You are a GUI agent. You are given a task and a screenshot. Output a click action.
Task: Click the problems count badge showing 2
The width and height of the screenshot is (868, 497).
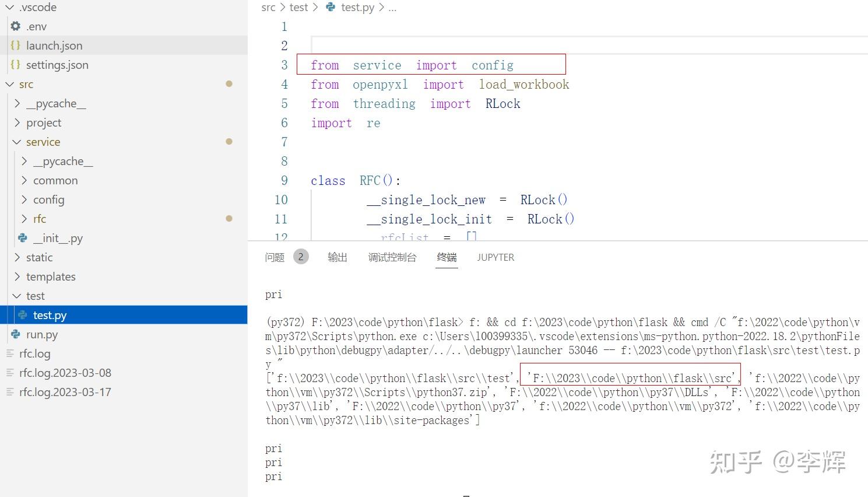[x=301, y=256]
